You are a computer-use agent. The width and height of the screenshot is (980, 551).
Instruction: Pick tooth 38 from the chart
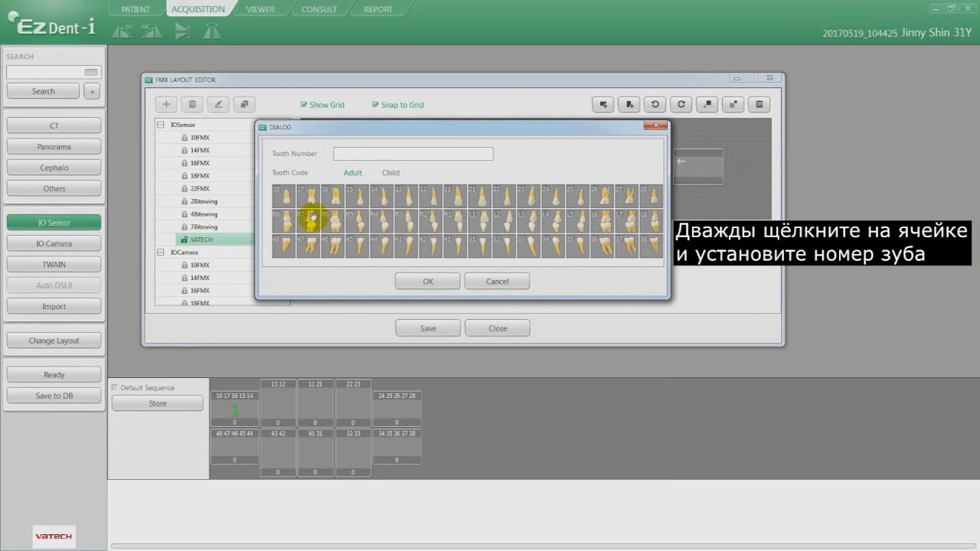click(651, 246)
